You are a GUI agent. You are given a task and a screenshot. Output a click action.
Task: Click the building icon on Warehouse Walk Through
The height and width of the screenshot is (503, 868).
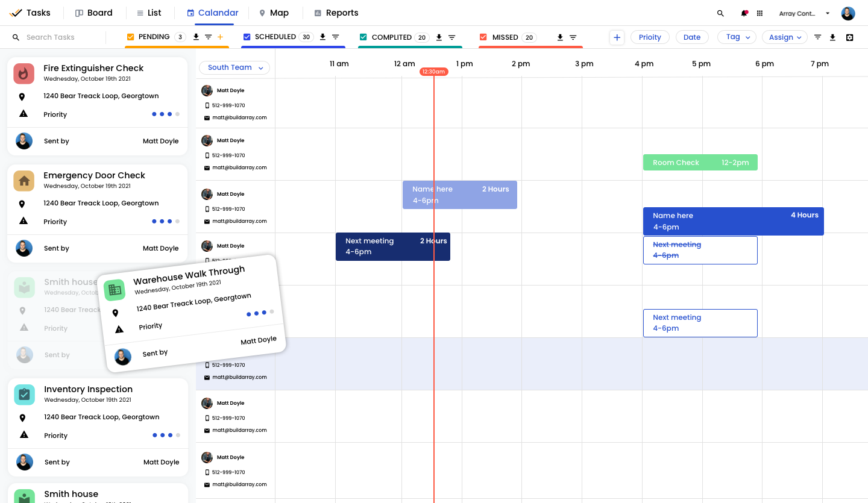(x=115, y=290)
